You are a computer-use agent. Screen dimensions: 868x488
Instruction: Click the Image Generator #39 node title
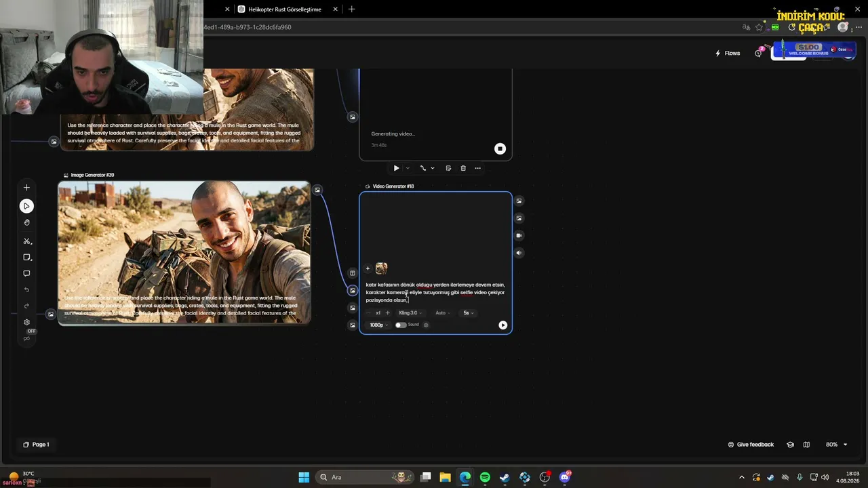coord(92,175)
